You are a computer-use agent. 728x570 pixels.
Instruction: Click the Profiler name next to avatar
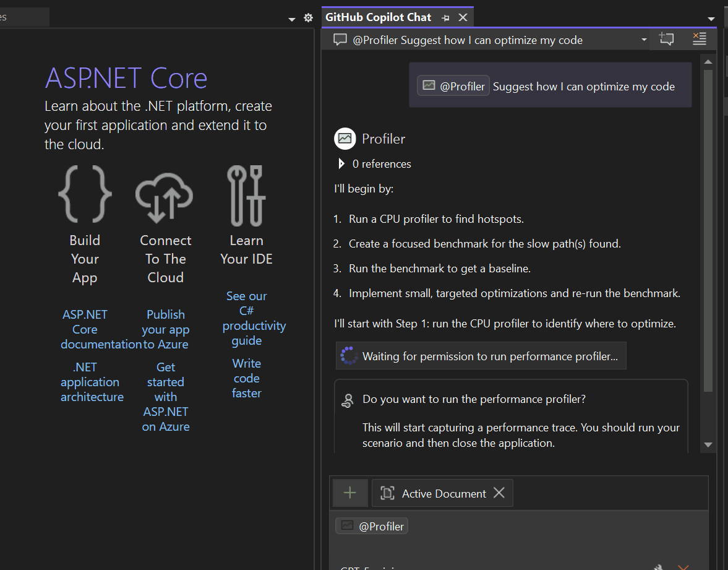383,139
